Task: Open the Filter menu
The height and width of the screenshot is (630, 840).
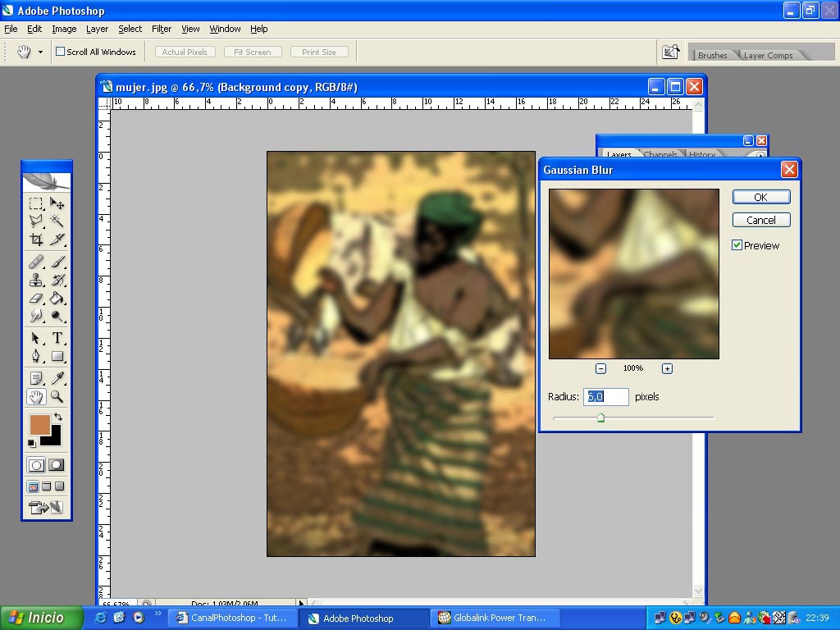Action: [x=162, y=29]
